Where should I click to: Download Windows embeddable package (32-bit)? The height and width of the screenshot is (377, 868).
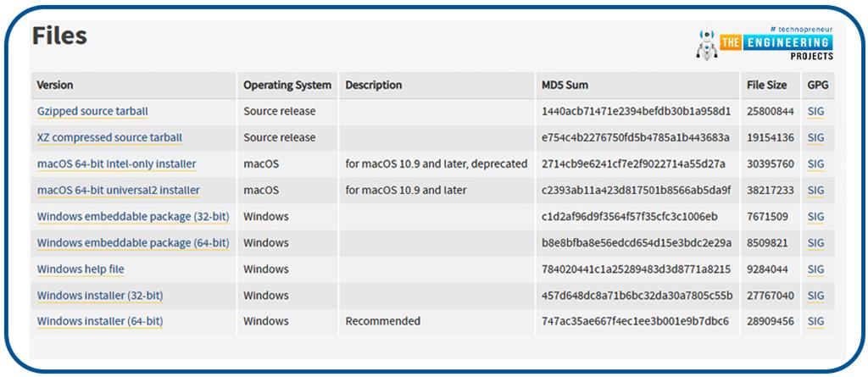[x=132, y=216]
